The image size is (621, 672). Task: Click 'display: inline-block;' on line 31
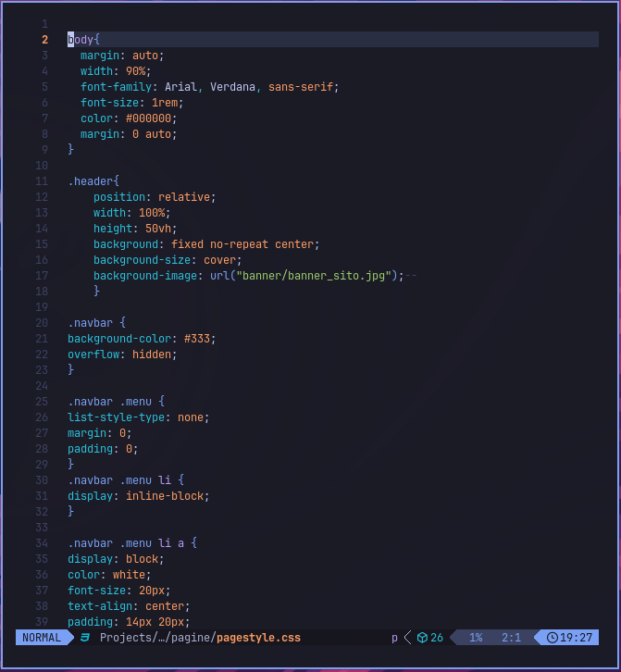(139, 496)
